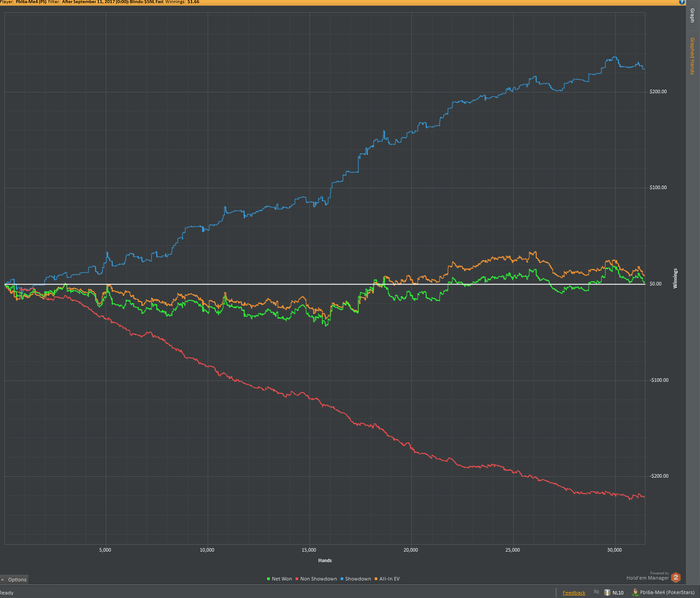This screenshot has height=598, width=700.
Task: Toggle the All-In EV legend entry
Action: point(387,579)
